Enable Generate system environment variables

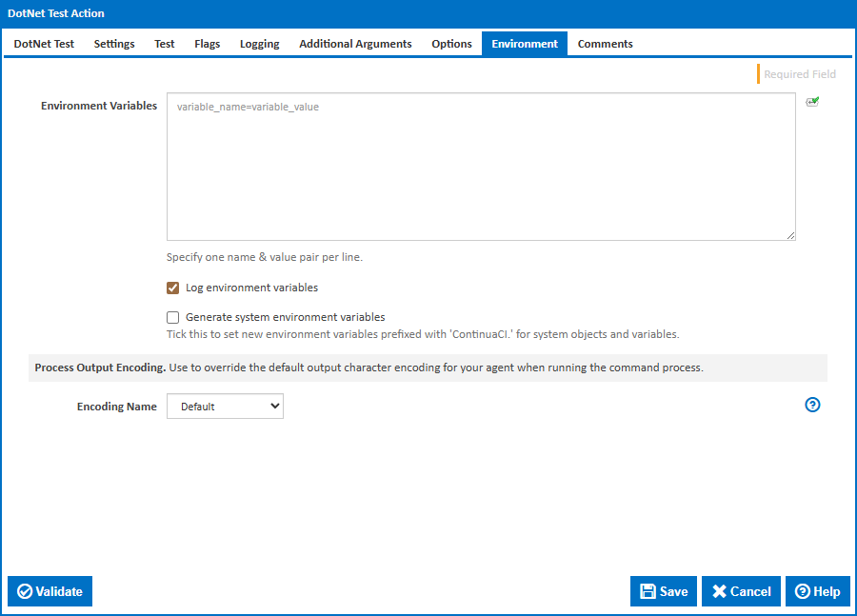coord(172,317)
